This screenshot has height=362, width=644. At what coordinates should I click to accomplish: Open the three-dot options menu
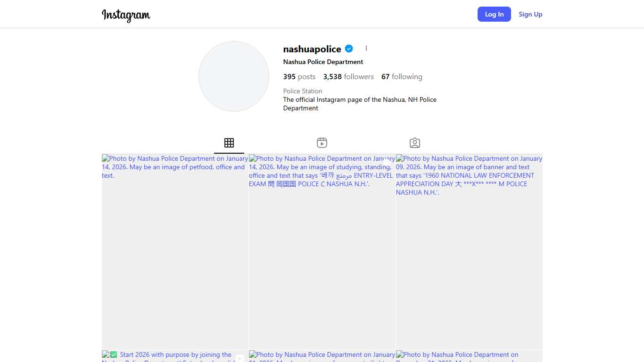coord(366,49)
